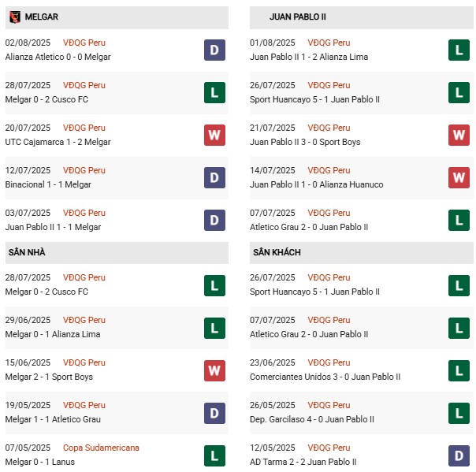Click D badge for Alianza Atletico 0-0 Melgar

214,50
